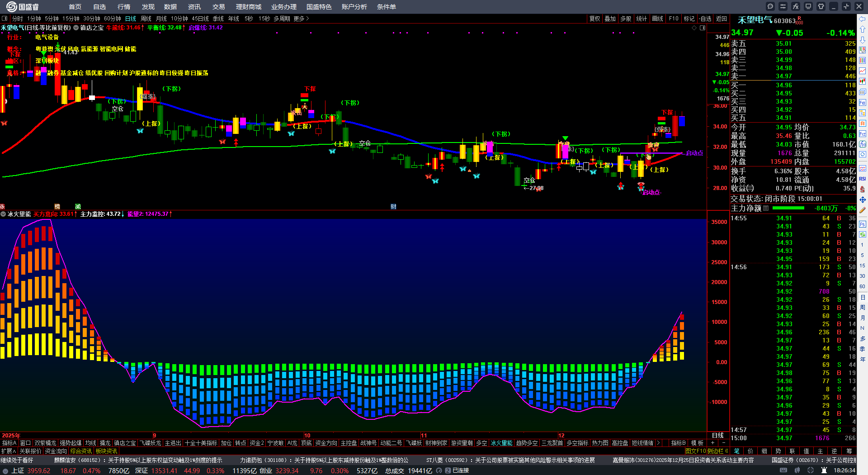
Task: Click the 主力净额 green progress bar
Action: click(788, 208)
